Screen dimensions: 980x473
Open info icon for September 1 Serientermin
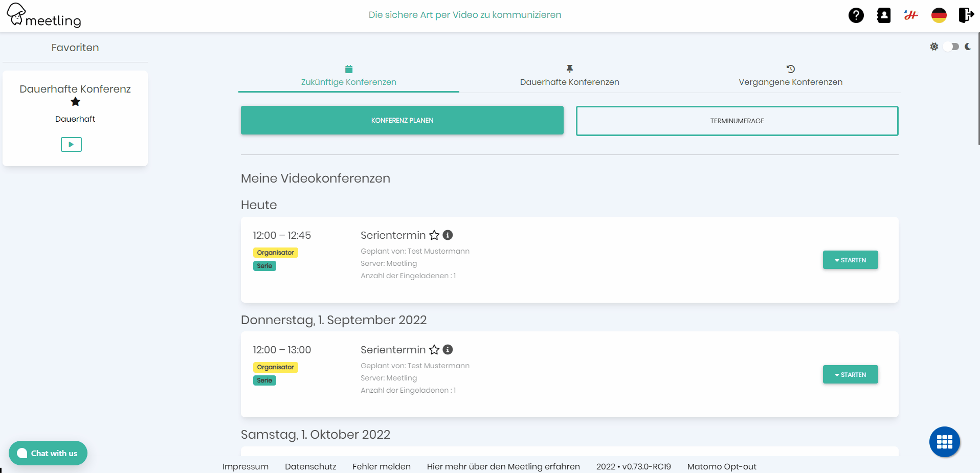(448, 350)
